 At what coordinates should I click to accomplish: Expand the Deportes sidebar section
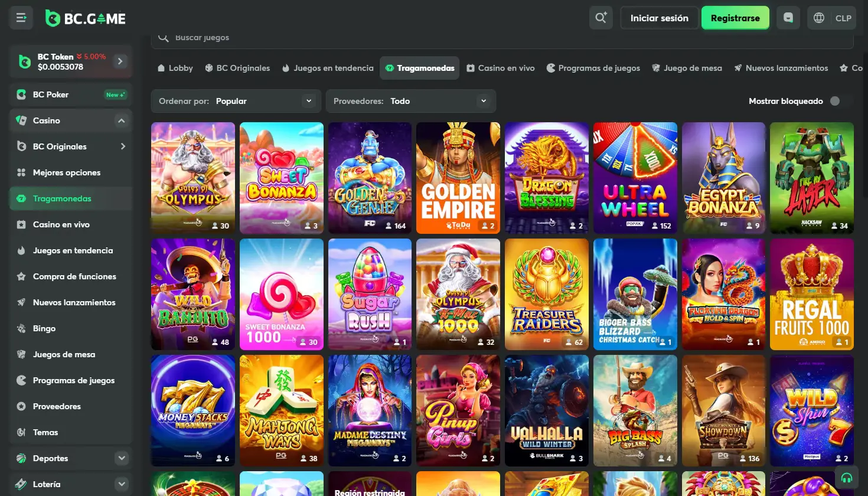coord(121,458)
